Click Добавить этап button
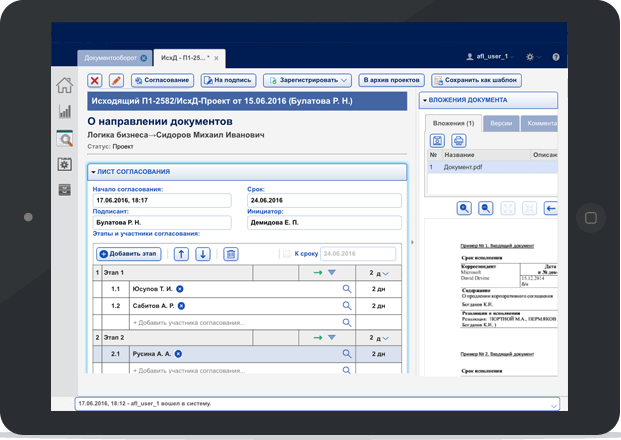Viewport: 621px width, 440px height. (x=129, y=254)
